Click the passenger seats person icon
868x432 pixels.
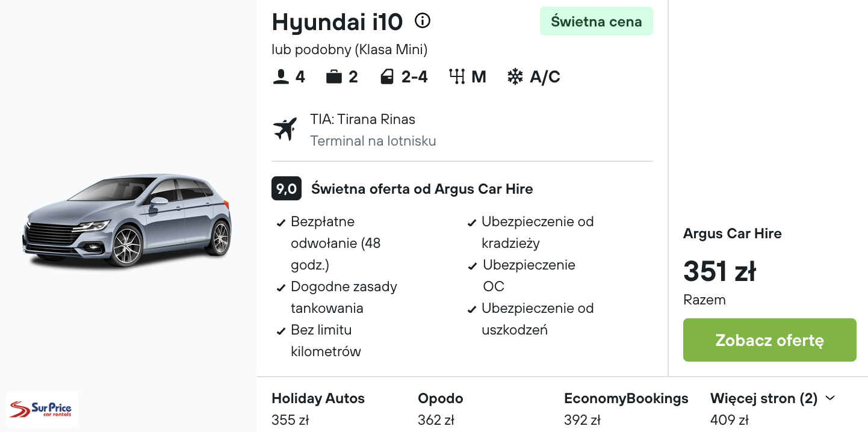(281, 77)
